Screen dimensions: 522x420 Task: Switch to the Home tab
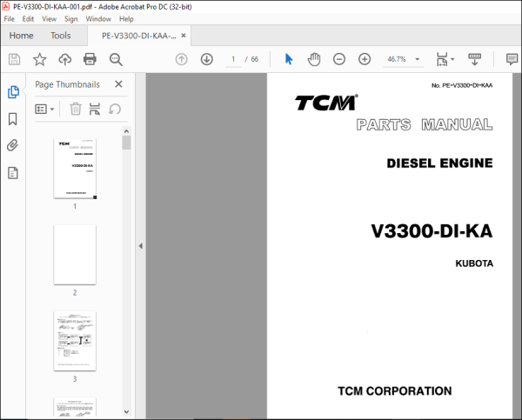tap(21, 36)
